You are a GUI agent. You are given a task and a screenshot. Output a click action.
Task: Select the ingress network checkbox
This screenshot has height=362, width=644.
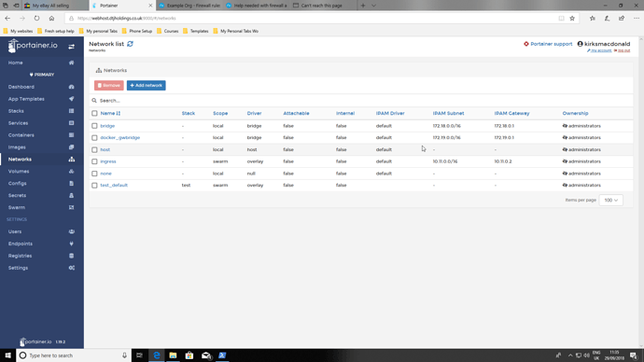[94, 161]
